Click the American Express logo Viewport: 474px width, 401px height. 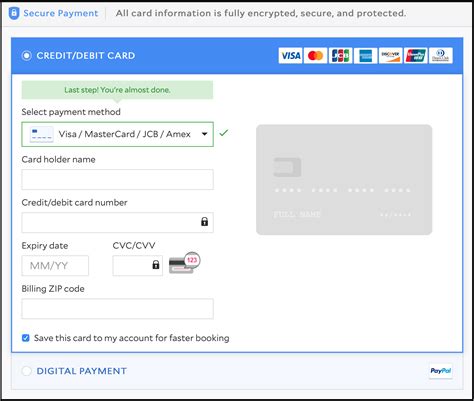pos(365,55)
